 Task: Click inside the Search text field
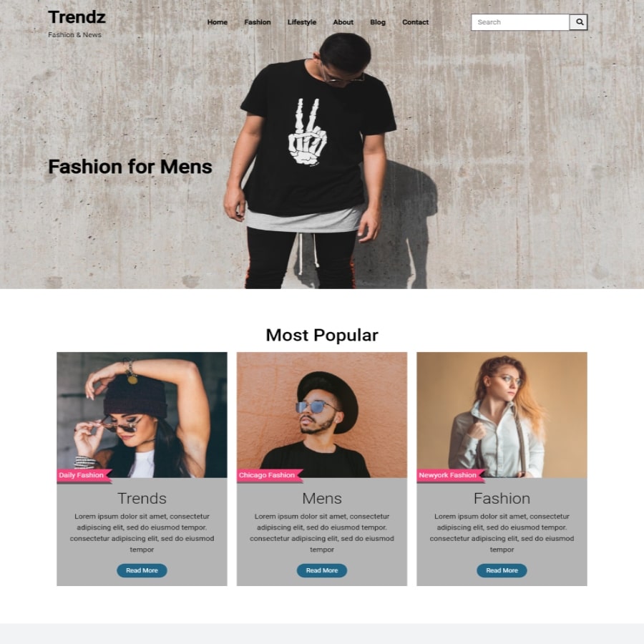tap(520, 22)
